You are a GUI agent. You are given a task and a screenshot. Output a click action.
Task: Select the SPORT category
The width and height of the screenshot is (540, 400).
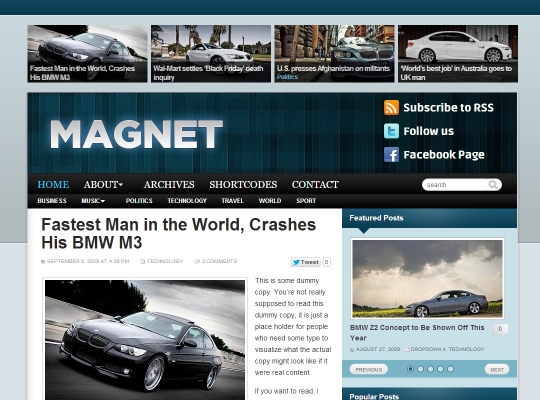click(x=306, y=201)
